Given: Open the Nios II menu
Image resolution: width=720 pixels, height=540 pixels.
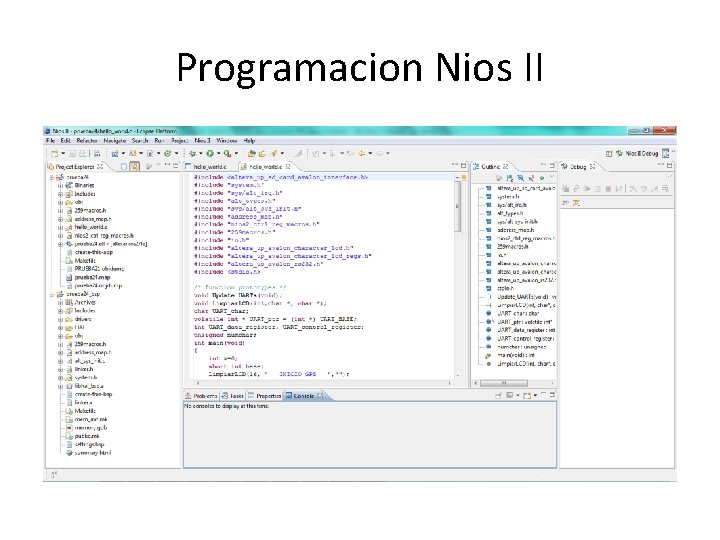Looking at the screenshot, I should [202, 141].
